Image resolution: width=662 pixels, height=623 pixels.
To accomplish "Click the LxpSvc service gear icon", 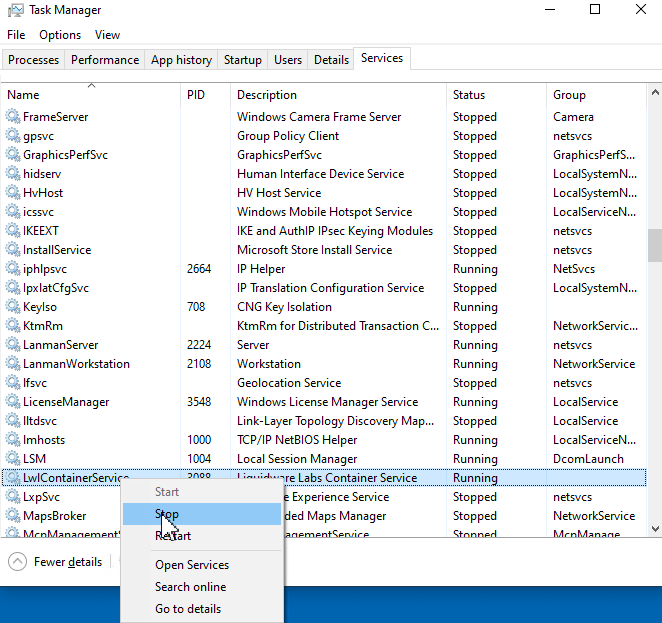I will (x=13, y=496).
